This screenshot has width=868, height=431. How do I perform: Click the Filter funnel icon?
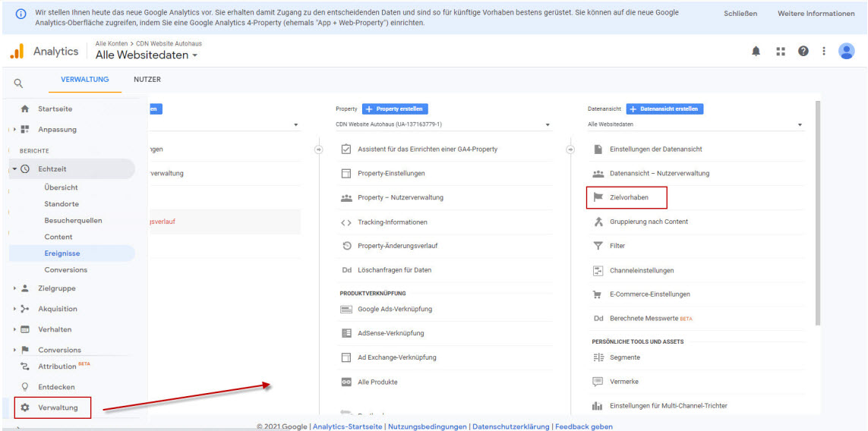pos(598,246)
